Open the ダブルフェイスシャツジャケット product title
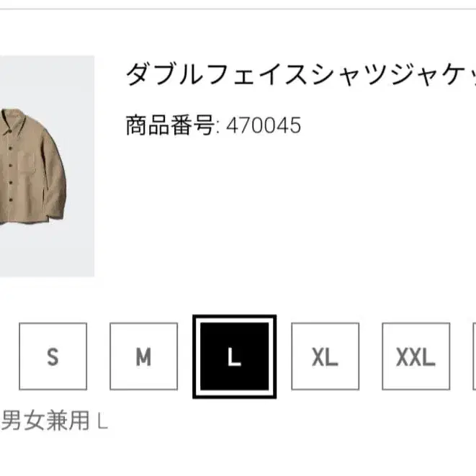Image resolution: width=476 pixels, height=476 pixels. click(300, 73)
